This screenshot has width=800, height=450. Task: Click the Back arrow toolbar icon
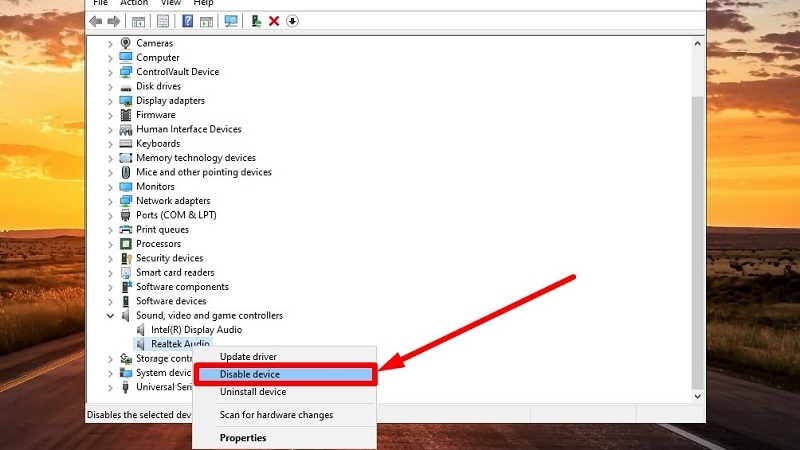(95, 21)
